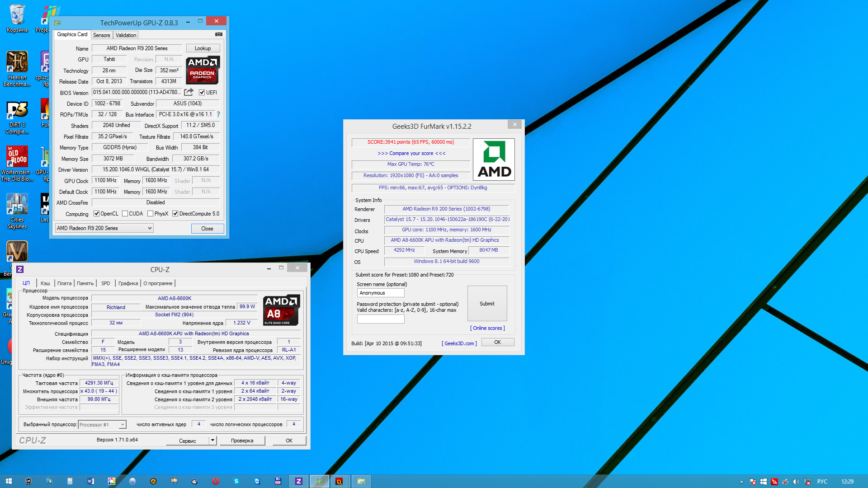Click the Lookup button in GPU-Z
Image resolution: width=868 pixels, height=488 pixels.
pos(203,48)
